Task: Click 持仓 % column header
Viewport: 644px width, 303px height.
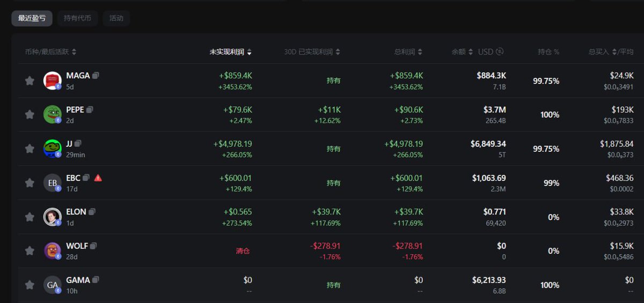Action: pyautogui.click(x=548, y=52)
